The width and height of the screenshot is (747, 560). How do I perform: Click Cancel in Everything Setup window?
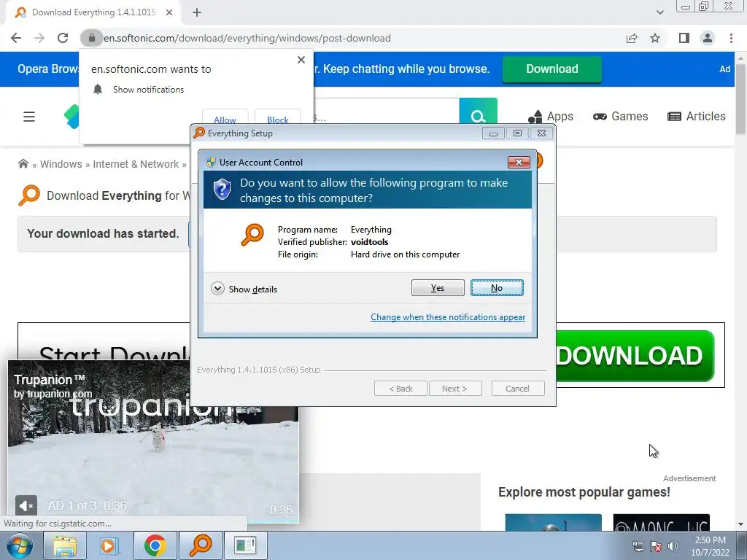(517, 389)
